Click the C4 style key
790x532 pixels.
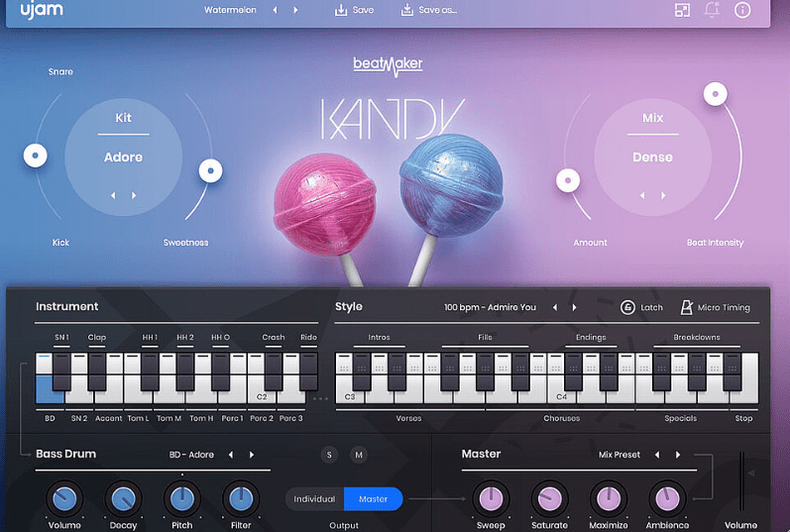click(x=561, y=397)
